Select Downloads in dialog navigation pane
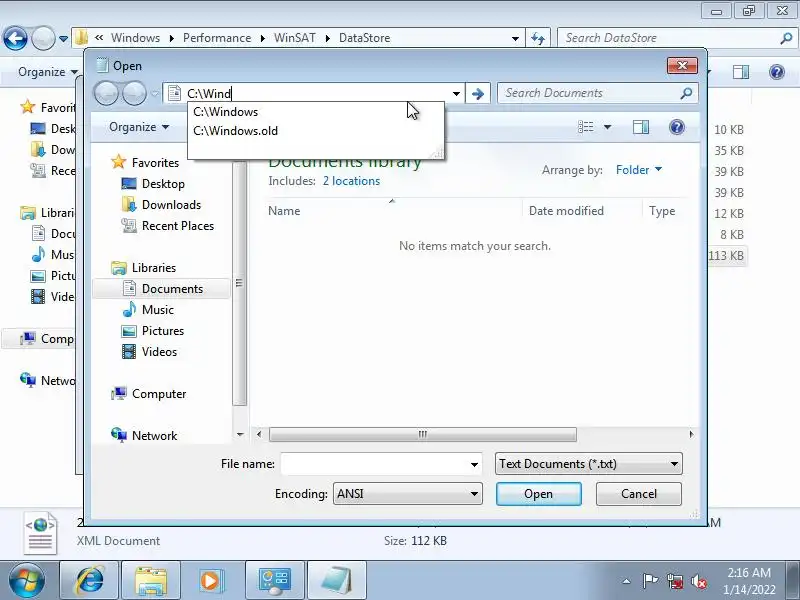This screenshot has height=600, width=800. click(x=171, y=205)
